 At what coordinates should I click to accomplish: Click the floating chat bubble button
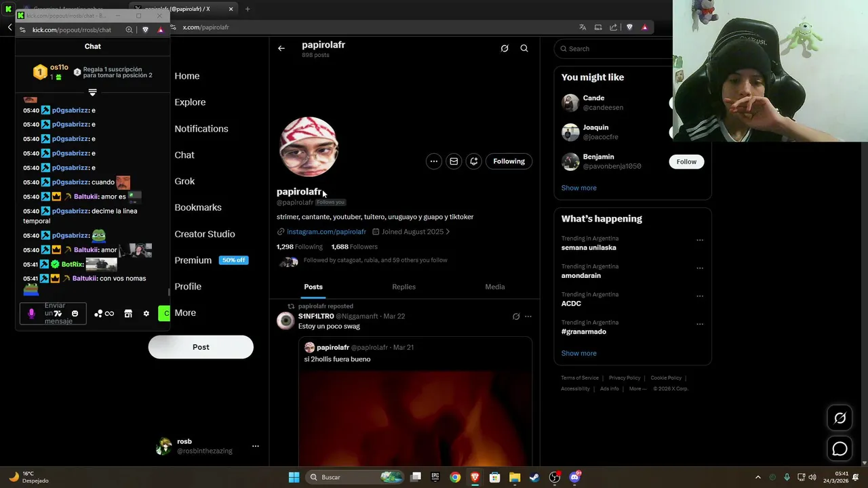tap(840, 449)
